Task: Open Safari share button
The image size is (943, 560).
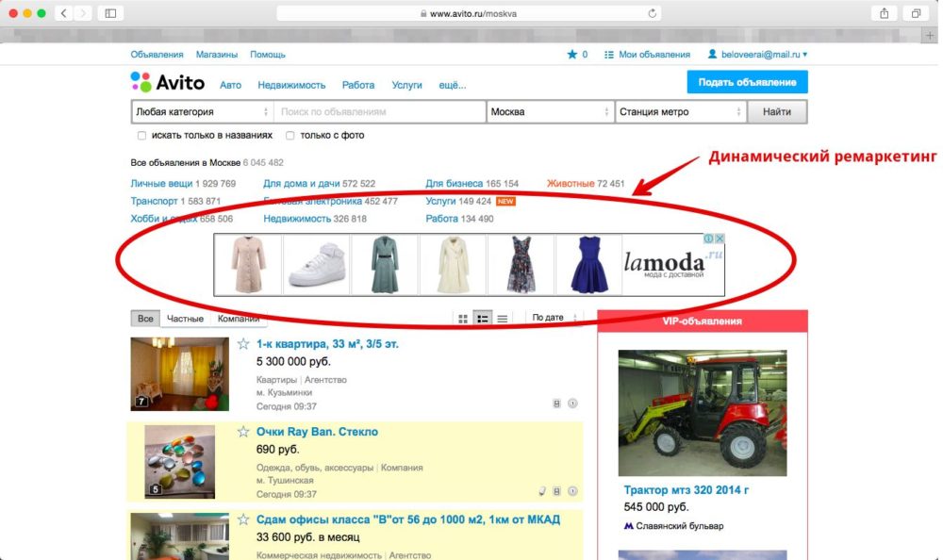Action: [885, 13]
